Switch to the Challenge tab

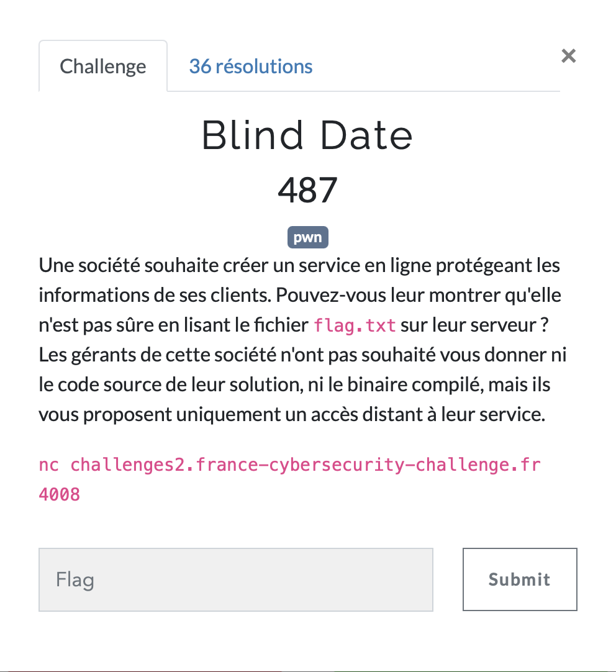[x=103, y=66]
